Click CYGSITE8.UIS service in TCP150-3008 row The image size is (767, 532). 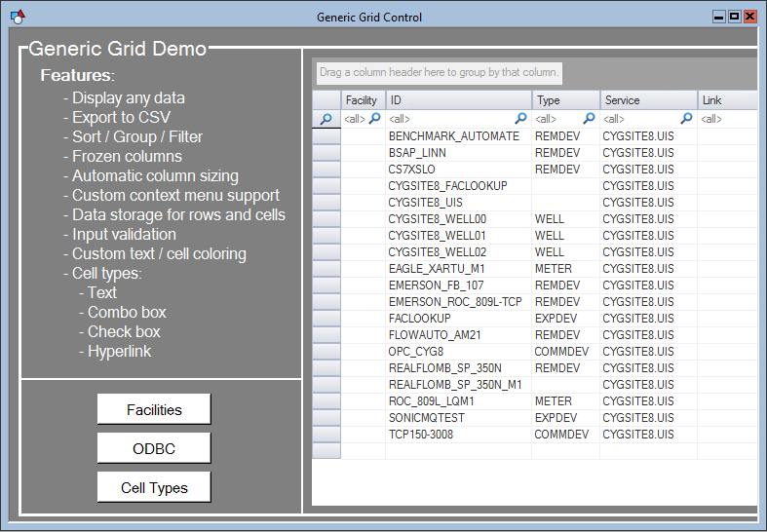coord(649,435)
